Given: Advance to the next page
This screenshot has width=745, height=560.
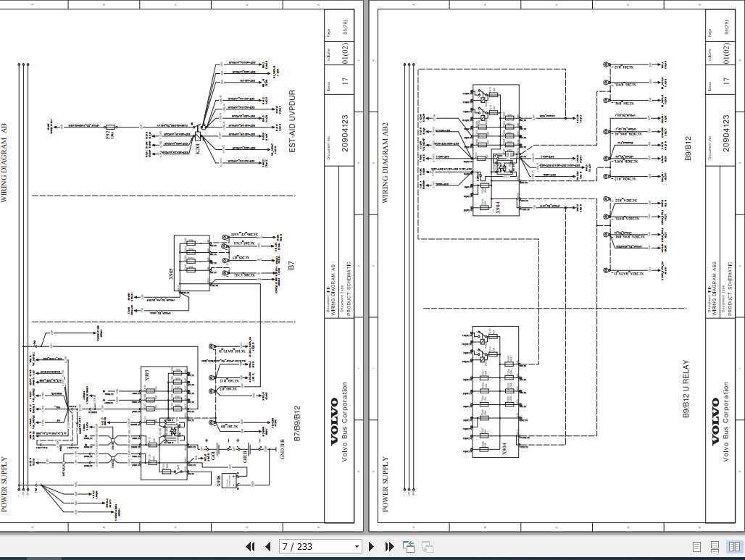Looking at the screenshot, I should (x=371, y=546).
